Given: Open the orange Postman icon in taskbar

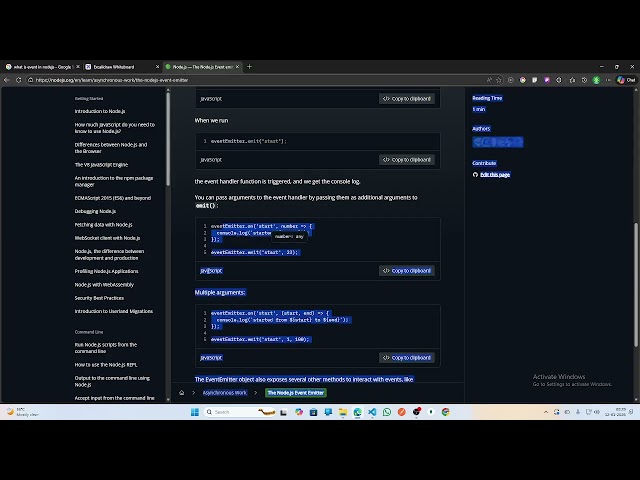Looking at the screenshot, I should (402, 412).
